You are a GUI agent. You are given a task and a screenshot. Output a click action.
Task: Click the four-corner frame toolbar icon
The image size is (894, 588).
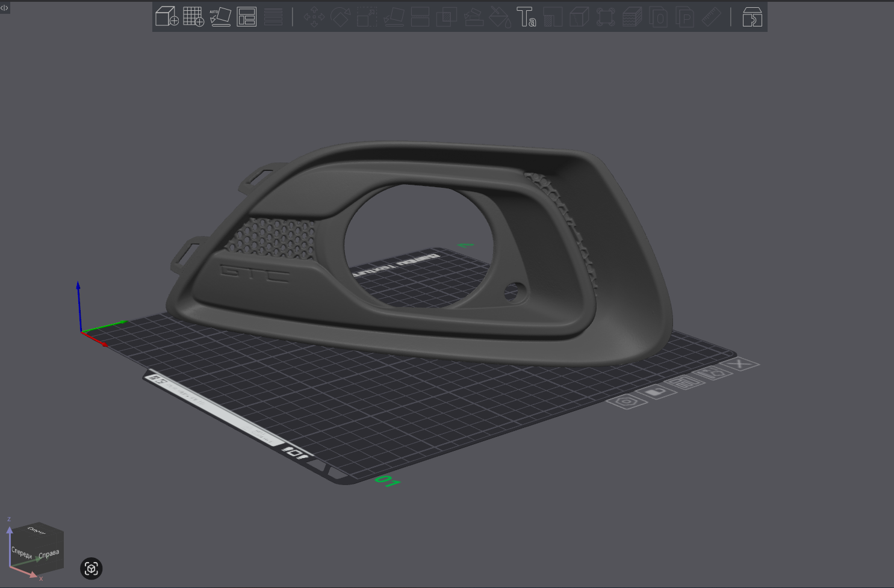click(x=606, y=16)
